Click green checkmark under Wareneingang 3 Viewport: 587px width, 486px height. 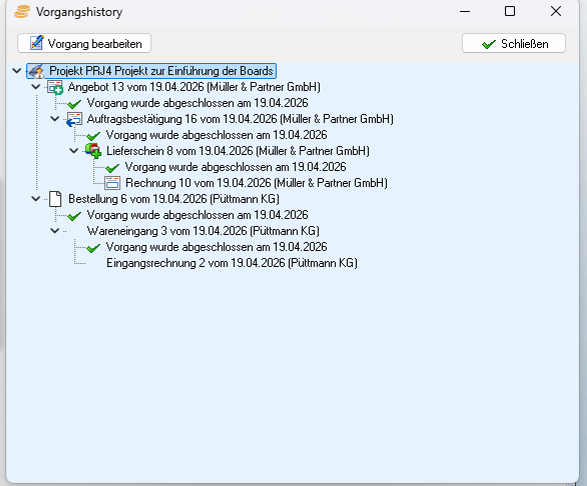93,248
